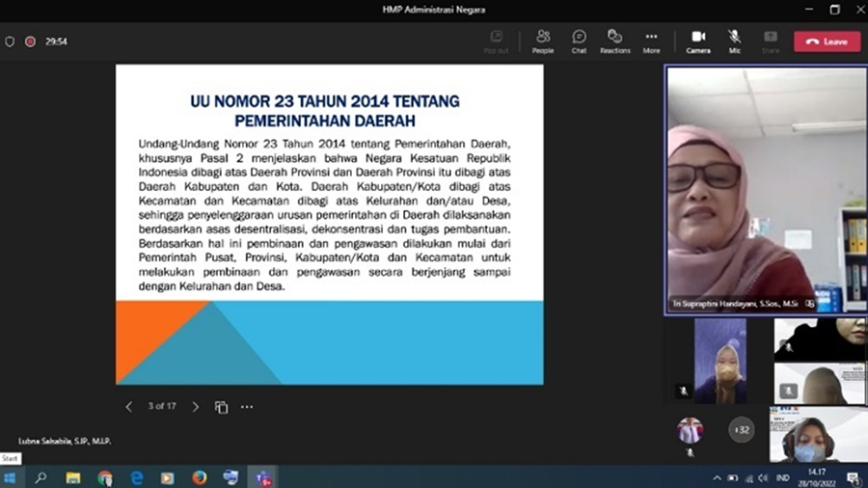Show the +32 overflow participants

[742, 430]
